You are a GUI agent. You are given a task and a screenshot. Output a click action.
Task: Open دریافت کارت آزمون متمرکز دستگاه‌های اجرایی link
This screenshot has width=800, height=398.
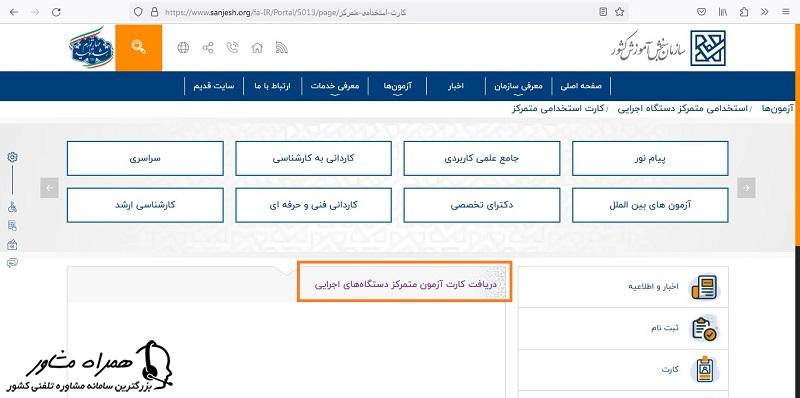(x=405, y=285)
